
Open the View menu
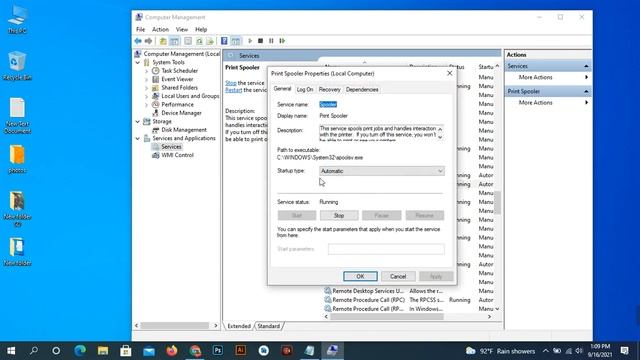tap(182, 29)
